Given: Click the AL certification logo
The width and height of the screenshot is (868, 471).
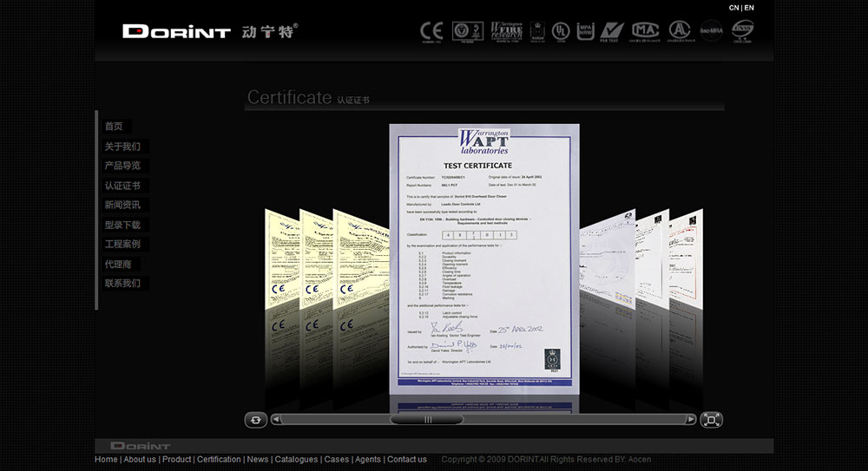Looking at the screenshot, I should coord(681,31).
